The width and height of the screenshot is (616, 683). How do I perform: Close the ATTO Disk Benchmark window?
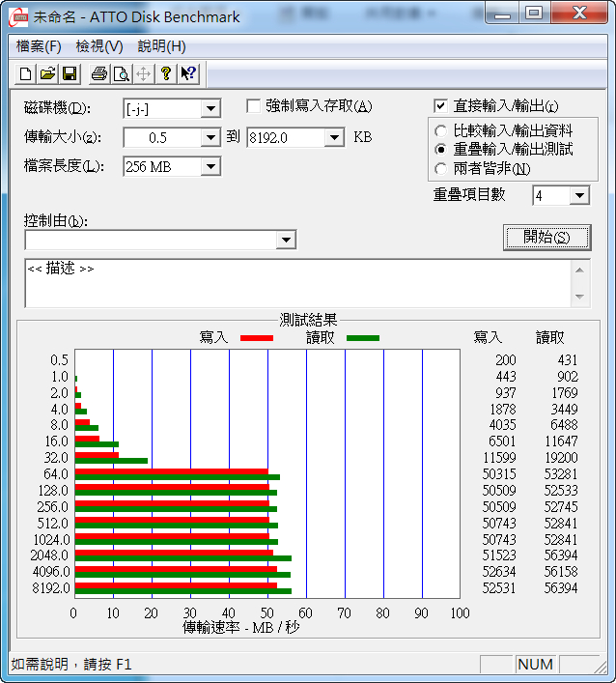point(579,14)
